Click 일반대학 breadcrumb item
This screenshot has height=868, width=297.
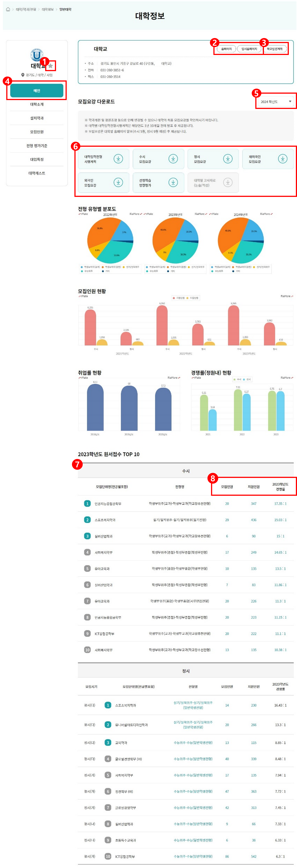(65, 9)
